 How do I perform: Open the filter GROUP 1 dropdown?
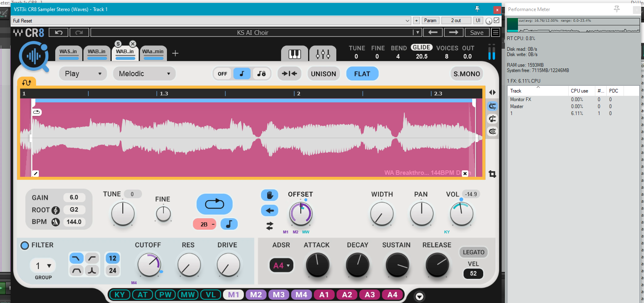point(43,266)
